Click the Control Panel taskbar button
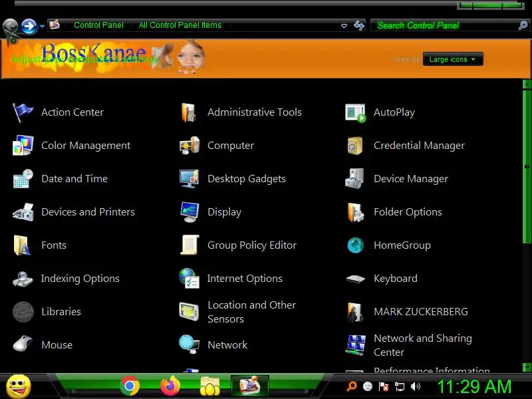This screenshot has width=532, height=399. (250, 386)
